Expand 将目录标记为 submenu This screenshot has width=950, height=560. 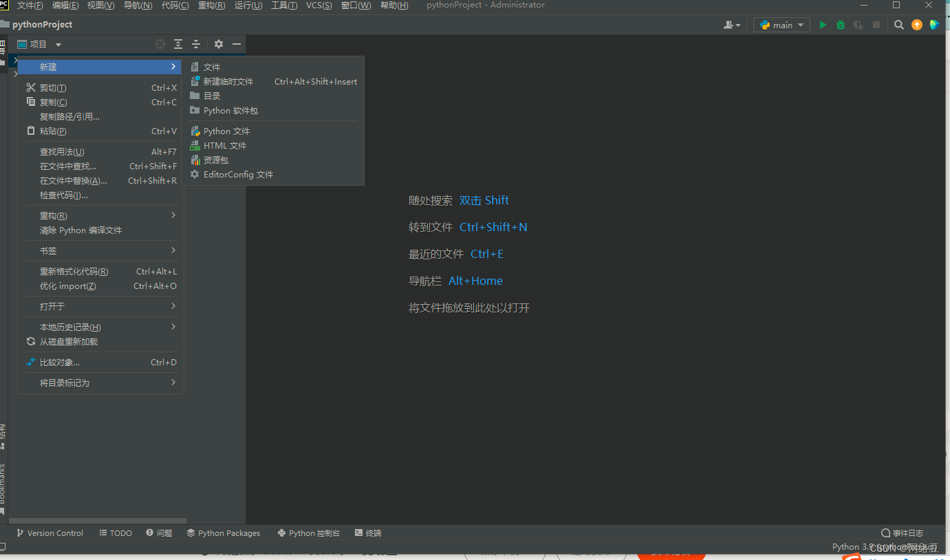click(100, 383)
